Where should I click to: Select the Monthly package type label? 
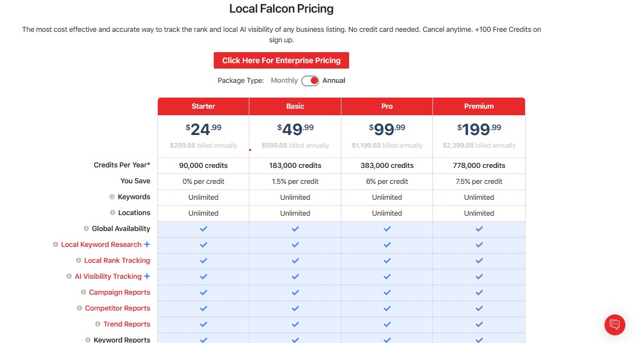[x=284, y=81]
